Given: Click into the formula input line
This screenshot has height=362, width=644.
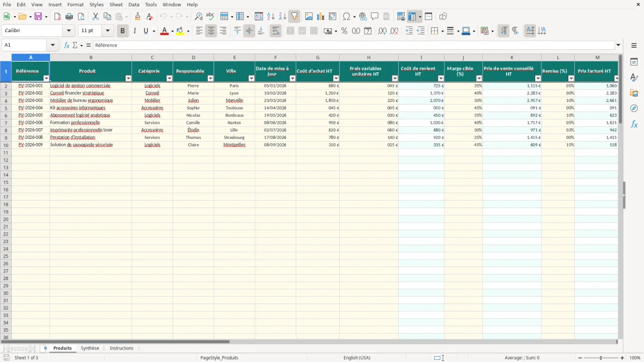Looking at the screenshot, I should (354, 45).
